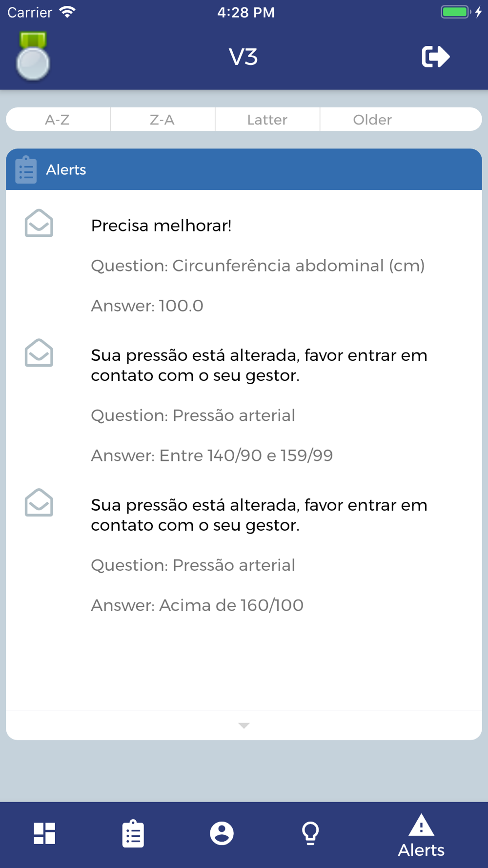Tap the Alerts section header bar
The width and height of the screenshot is (488, 868).
pyautogui.click(x=244, y=169)
